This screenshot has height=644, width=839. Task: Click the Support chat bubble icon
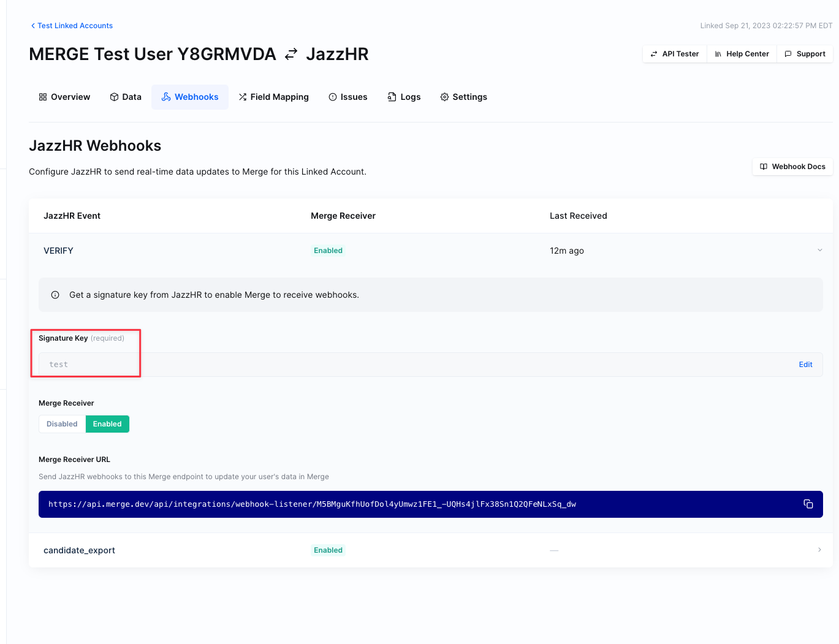coord(788,54)
